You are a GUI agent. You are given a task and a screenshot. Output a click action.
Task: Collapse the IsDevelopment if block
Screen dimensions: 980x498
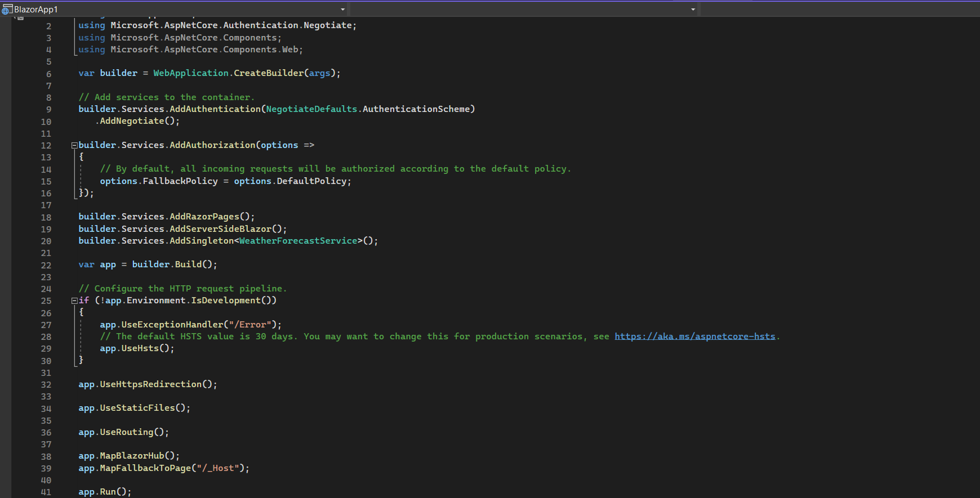[x=74, y=300]
